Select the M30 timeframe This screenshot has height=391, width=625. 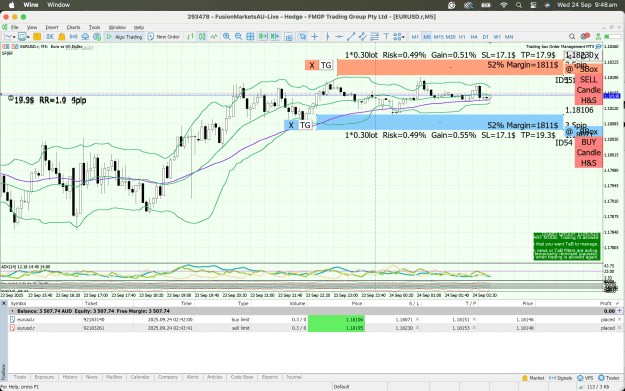(x=450, y=37)
